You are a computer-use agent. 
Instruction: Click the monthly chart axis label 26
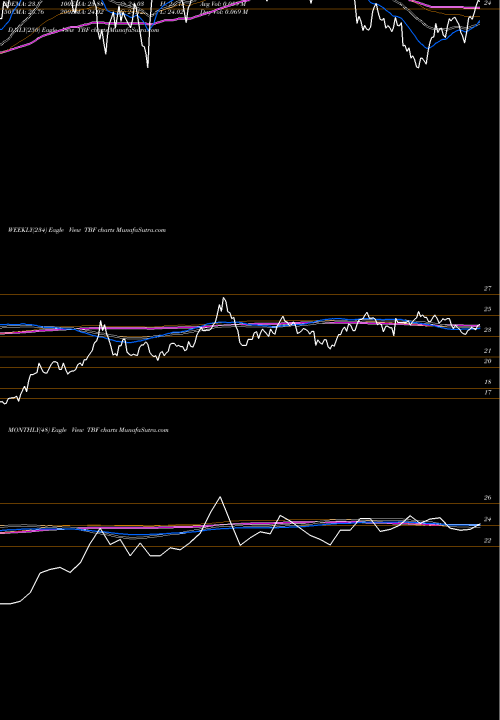[488, 498]
